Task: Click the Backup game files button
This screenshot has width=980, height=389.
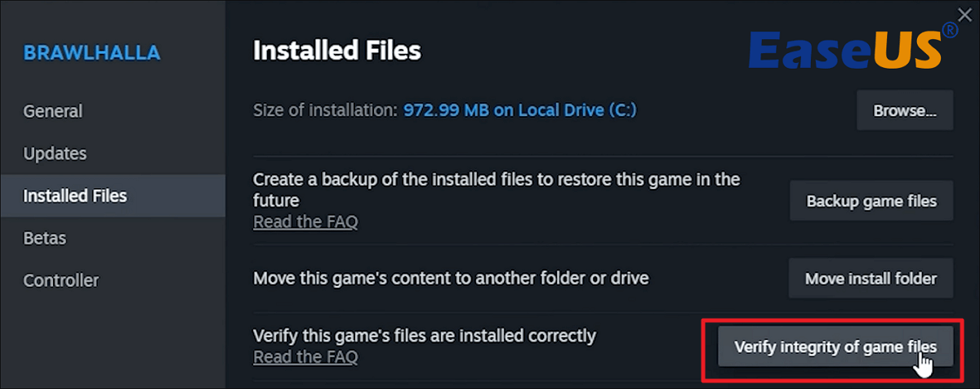Action: (871, 201)
